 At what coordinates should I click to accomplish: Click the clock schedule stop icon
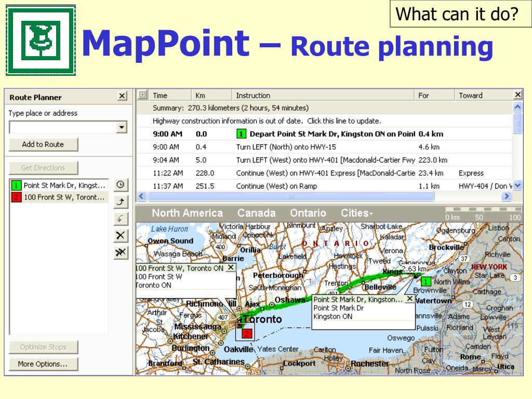pyautogui.click(x=121, y=185)
